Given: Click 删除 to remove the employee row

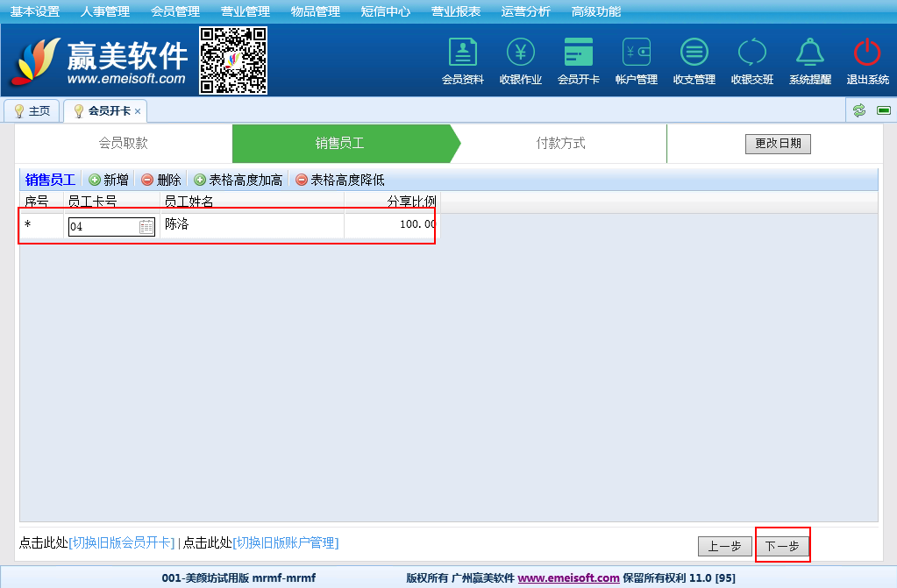Looking at the screenshot, I should point(160,180).
